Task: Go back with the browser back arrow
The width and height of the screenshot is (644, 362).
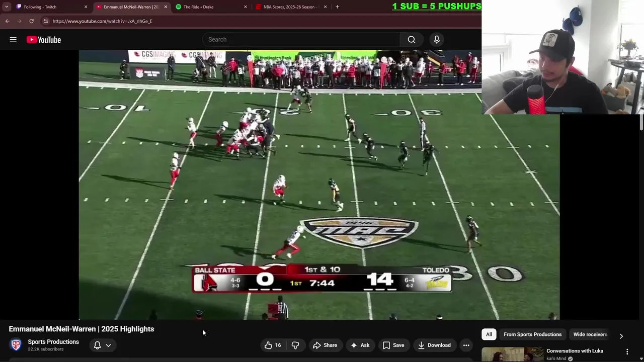Action: click(x=7, y=21)
